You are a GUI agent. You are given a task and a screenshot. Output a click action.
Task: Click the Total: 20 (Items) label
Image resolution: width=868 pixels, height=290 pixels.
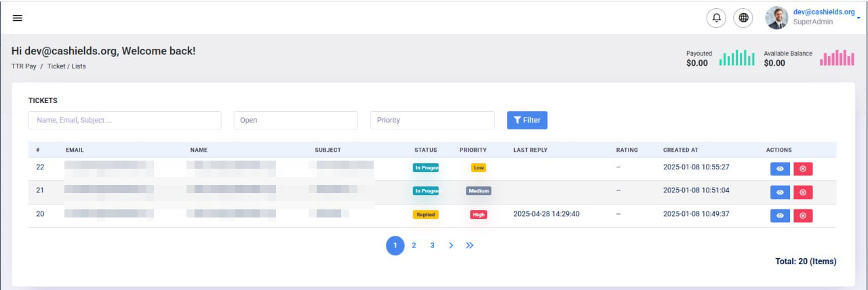(806, 262)
